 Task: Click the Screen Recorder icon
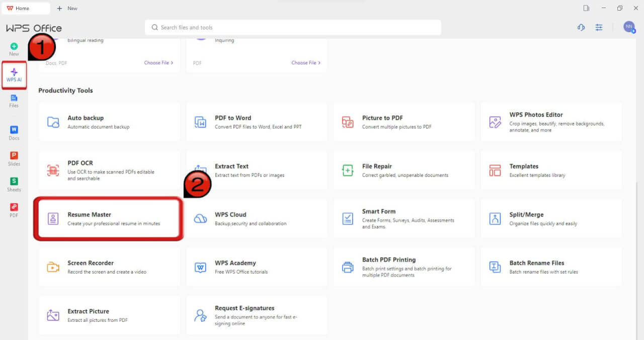(53, 267)
